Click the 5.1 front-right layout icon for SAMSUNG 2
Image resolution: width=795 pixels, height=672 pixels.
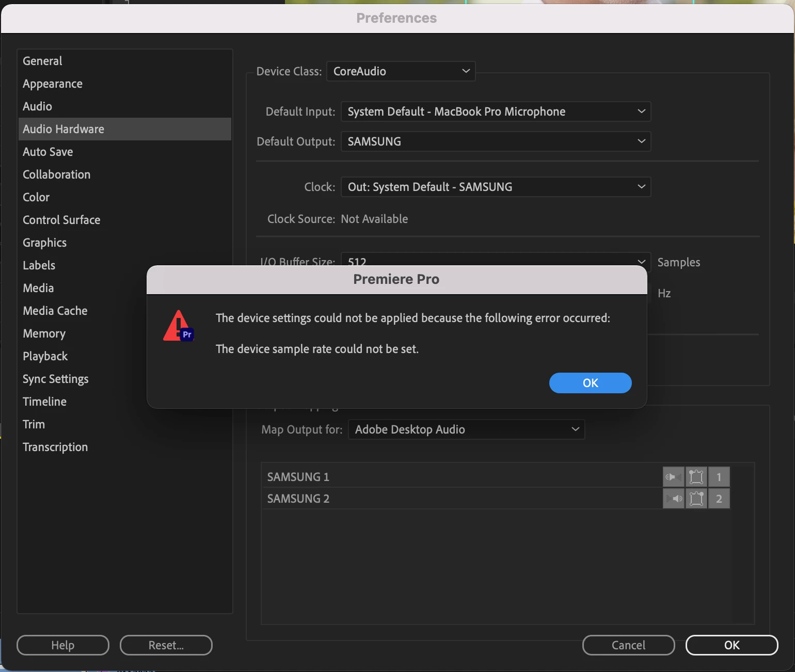[696, 499]
